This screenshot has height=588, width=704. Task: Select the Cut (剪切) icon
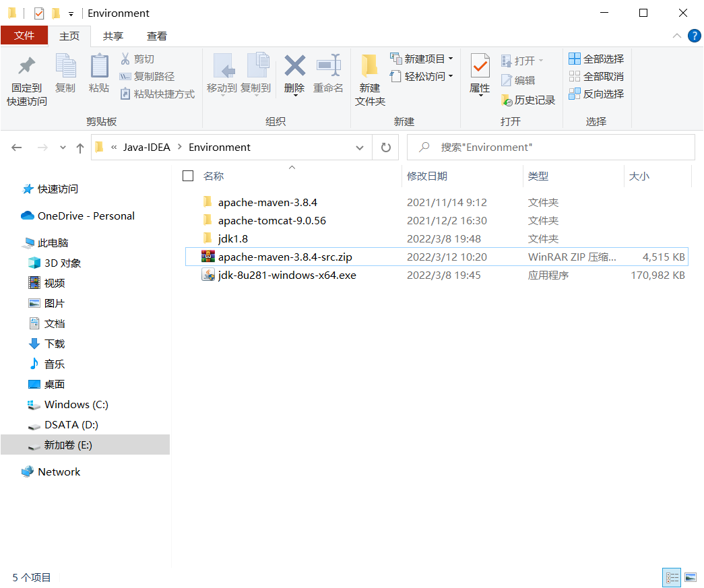127,59
